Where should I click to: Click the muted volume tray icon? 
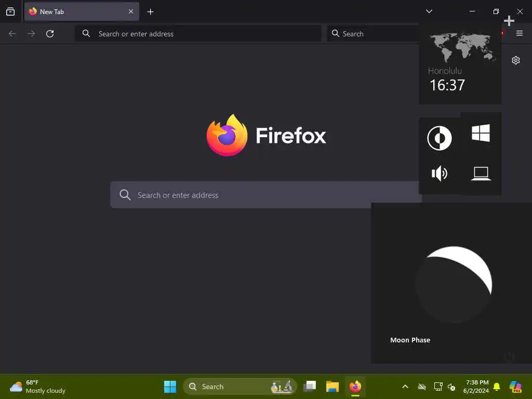coord(451,387)
